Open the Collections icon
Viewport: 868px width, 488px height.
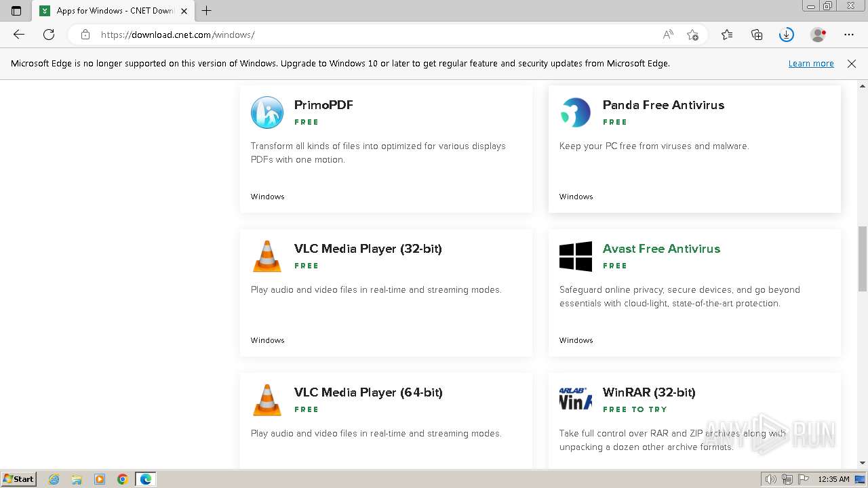(757, 35)
